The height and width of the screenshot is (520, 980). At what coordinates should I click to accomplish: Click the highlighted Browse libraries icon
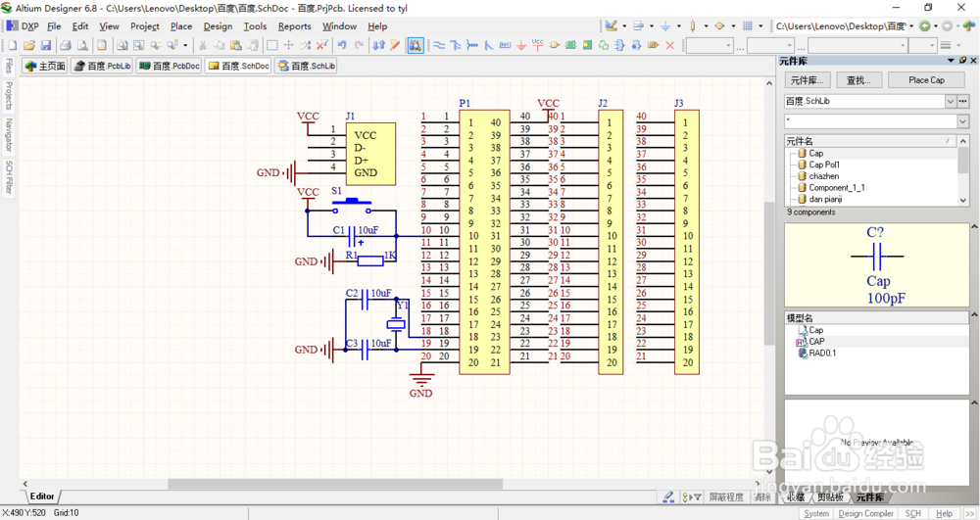(416, 45)
